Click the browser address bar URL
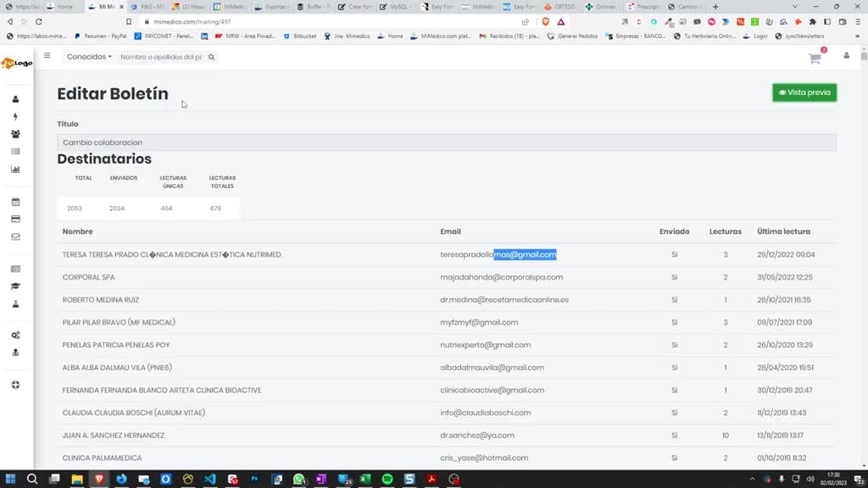 192,21
